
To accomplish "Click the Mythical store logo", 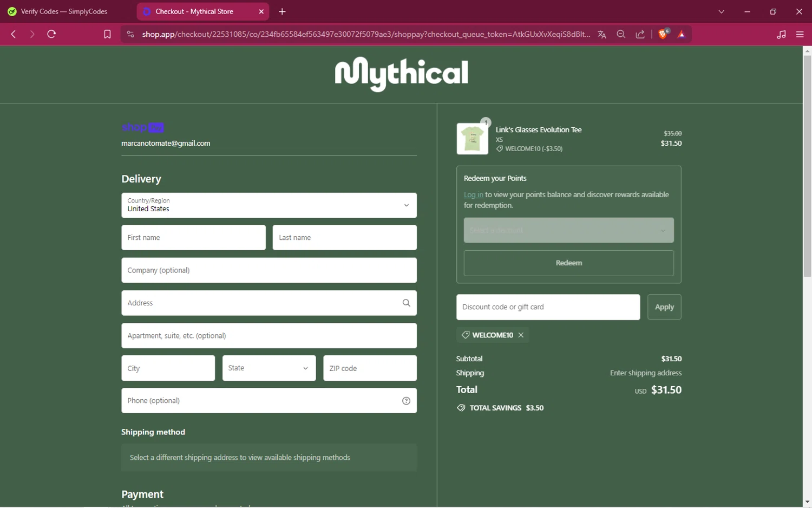I will pos(401,74).
